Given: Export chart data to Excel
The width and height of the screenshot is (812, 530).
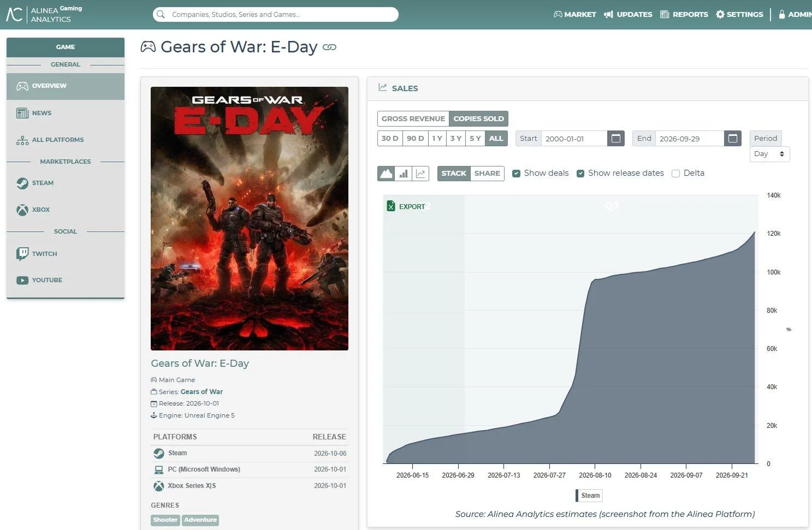Looking at the screenshot, I should click(x=406, y=206).
